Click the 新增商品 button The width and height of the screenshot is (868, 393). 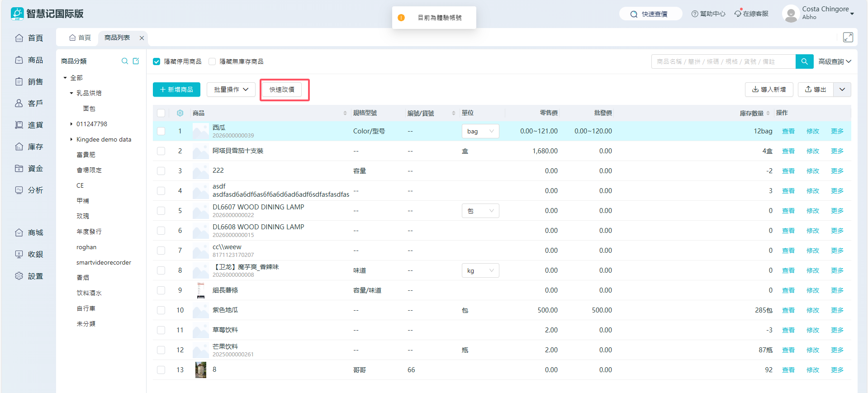(x=176, y=90)
